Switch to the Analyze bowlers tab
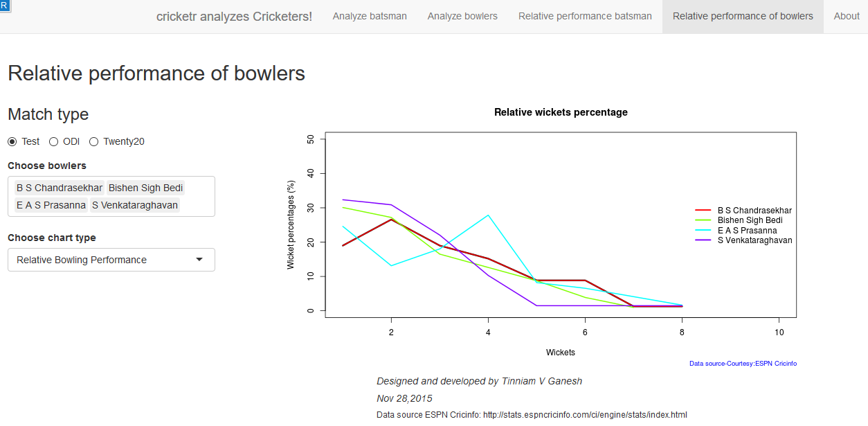Viewport: 868px width, 426px height. (462, 16)
